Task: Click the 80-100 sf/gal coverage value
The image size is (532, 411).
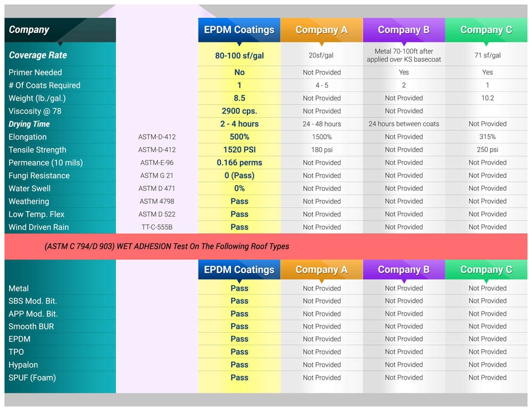Action: tap(239, 56)
